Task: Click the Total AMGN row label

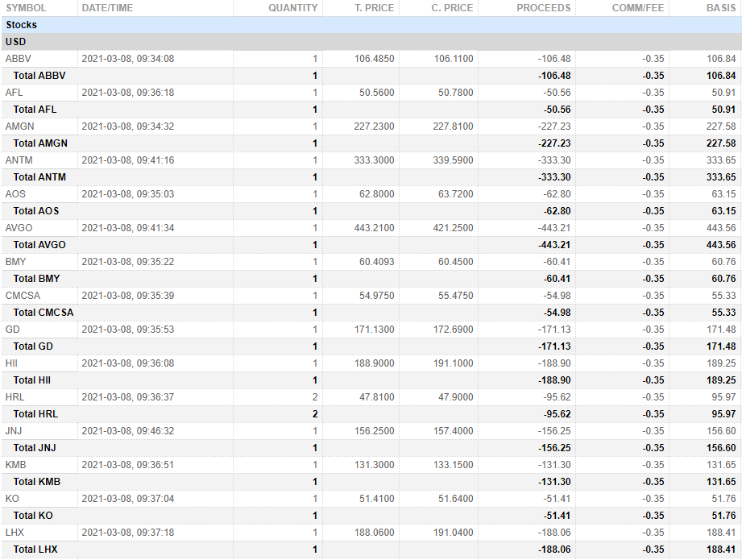Action: click(40, 143)
